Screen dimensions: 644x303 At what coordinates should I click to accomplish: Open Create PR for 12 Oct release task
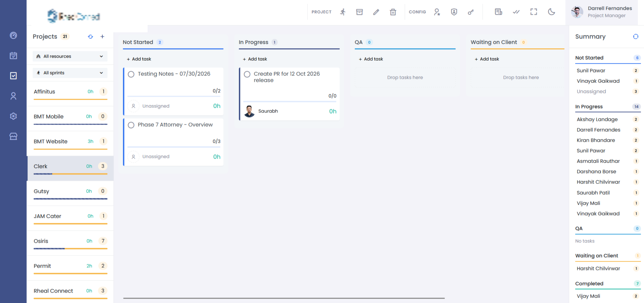[x=287, y=77]
